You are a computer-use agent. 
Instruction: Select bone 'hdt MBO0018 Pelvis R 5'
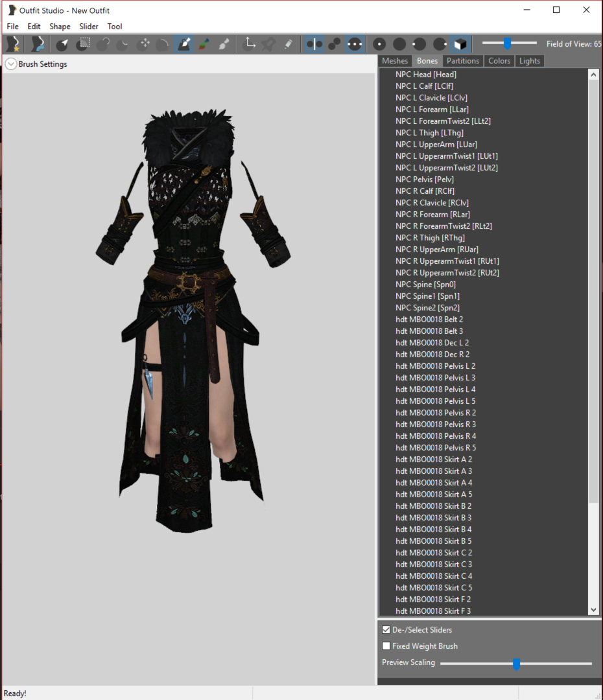tap(436, 448)
